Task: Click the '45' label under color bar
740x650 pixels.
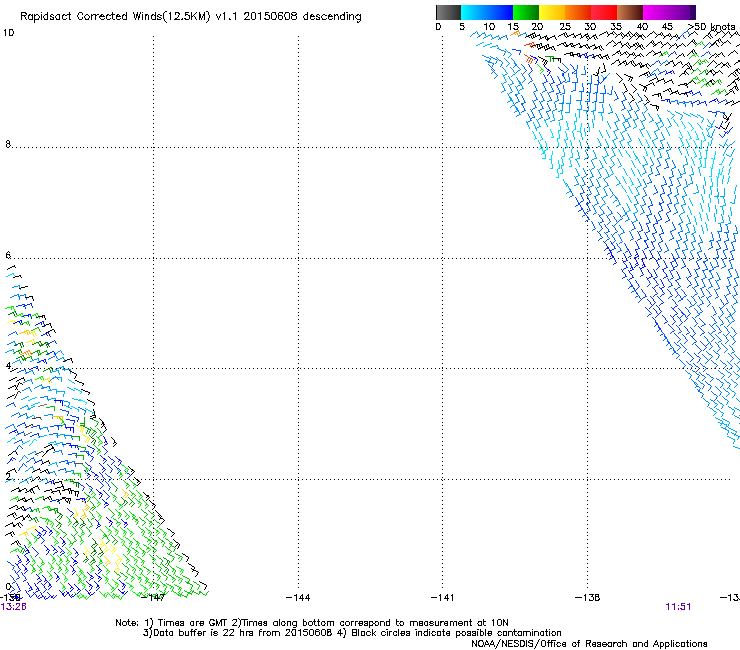Action: tap(667, 27)
